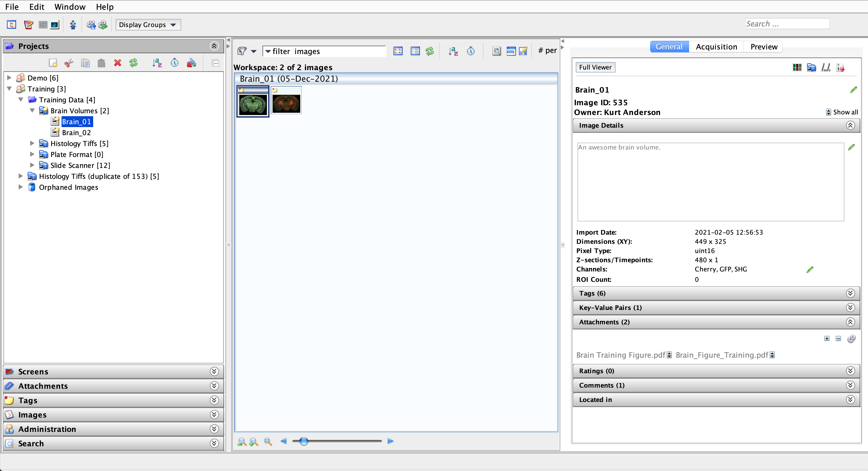868x471 pixels.
Task: Switch to list table view of images
Action: click(415, 51)
